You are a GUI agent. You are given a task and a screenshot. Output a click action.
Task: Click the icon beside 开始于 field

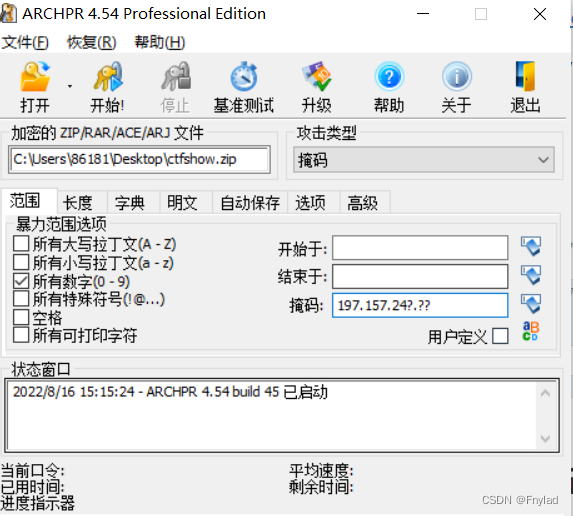tap(531, 247)
